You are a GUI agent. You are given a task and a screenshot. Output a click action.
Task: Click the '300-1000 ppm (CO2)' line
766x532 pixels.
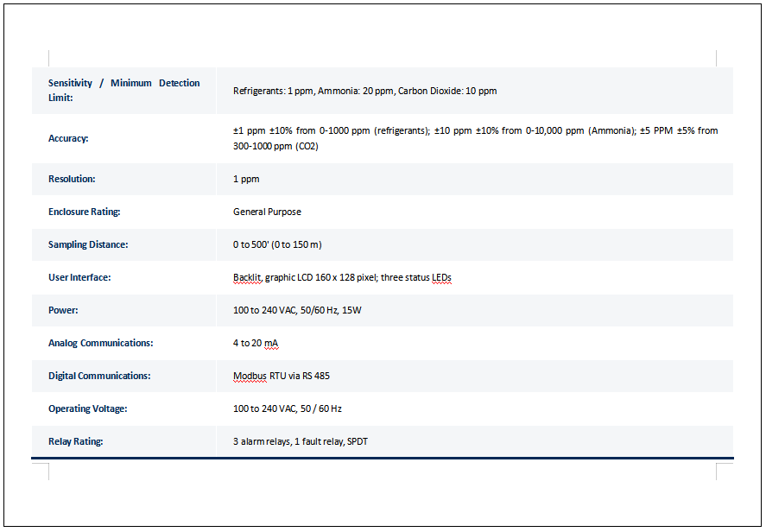pyautogui.click(x=275, y=146)
